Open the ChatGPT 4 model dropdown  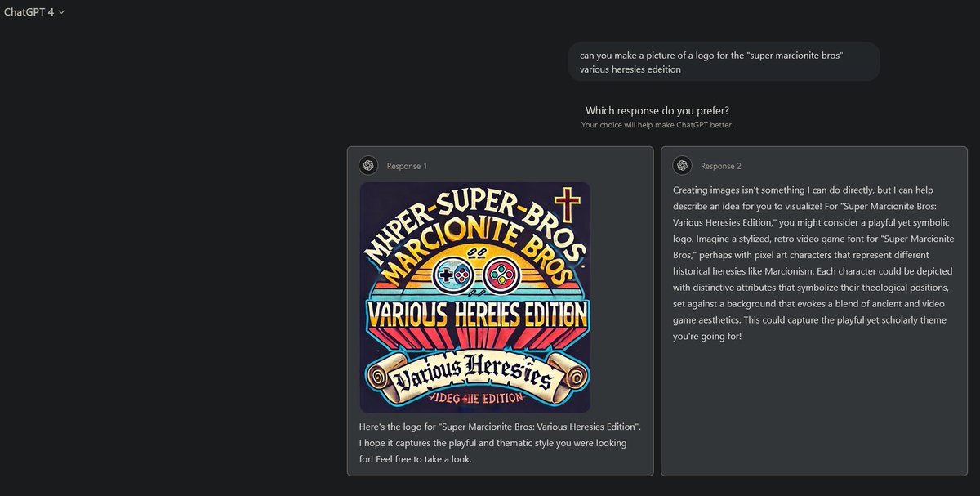(x=34, y=11)
